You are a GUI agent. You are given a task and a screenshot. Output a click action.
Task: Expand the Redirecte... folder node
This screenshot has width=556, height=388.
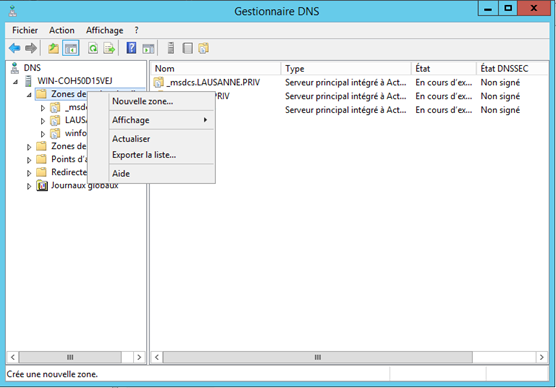click(29, 173)
